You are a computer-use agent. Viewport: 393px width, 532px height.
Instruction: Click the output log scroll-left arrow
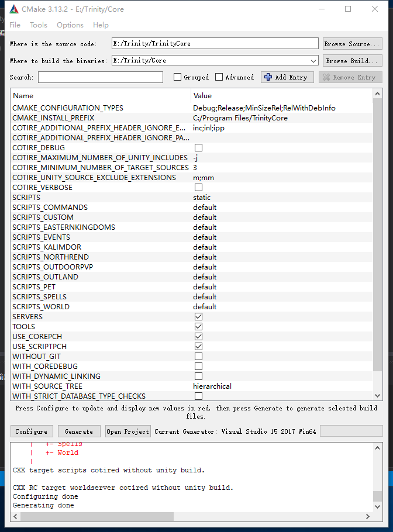coord(15,516)
